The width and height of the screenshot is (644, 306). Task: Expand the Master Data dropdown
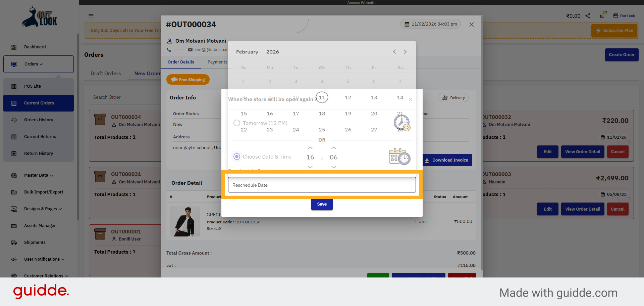point(38,175)
